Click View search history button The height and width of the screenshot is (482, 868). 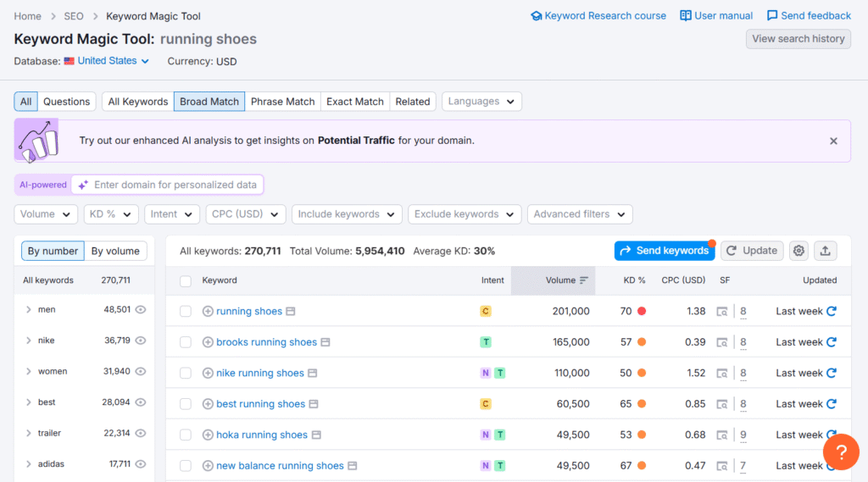pos(798,39)
